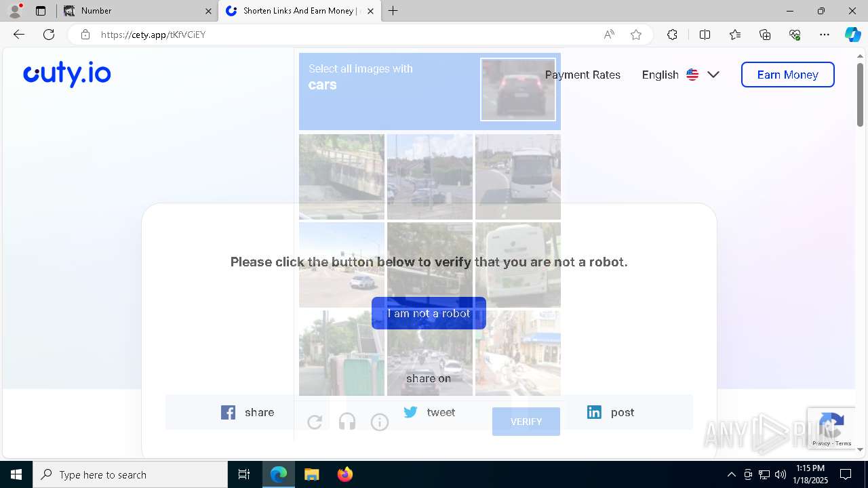Click the address bar URL
Viewport: 868px width, 488px height.
click(153, 35)
